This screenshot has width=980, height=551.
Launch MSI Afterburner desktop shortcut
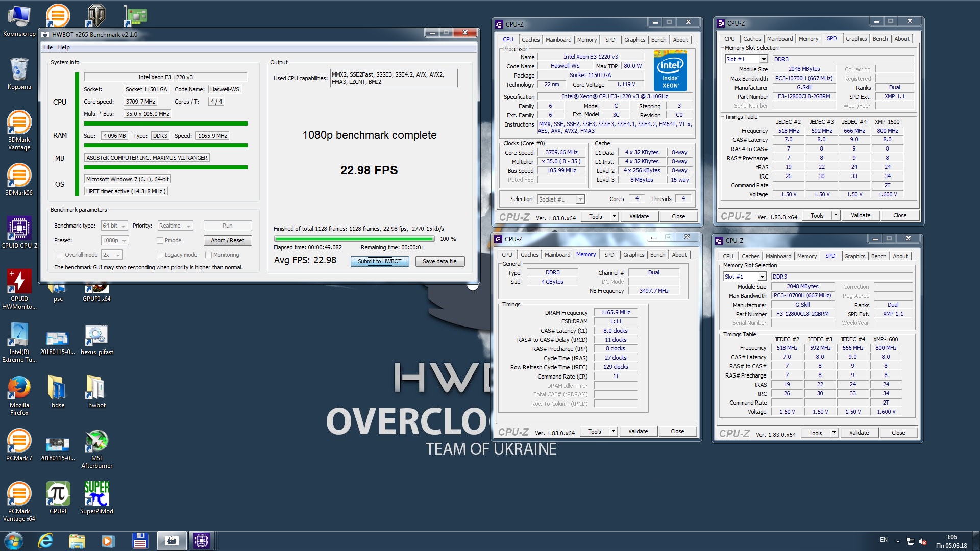pos(96,449)
